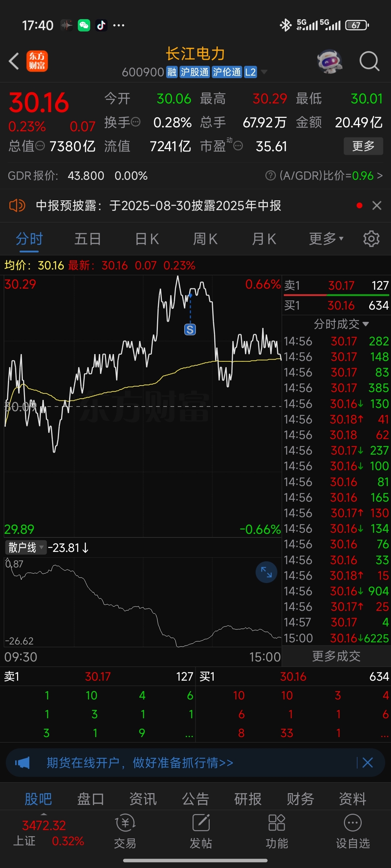Expand the 散户线 indicator dropdown
Viewport: 391px width, 868px height.
pos(26,548)
